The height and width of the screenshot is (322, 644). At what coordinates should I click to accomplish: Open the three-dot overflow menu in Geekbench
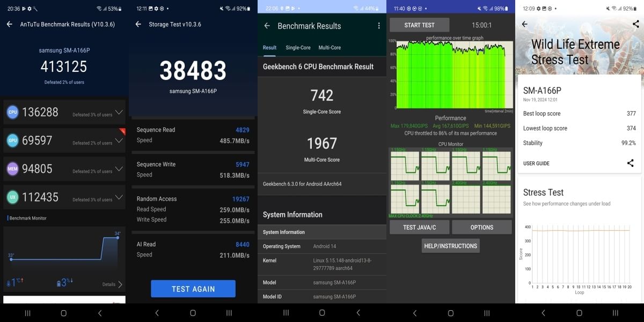(x=378, y=26)
